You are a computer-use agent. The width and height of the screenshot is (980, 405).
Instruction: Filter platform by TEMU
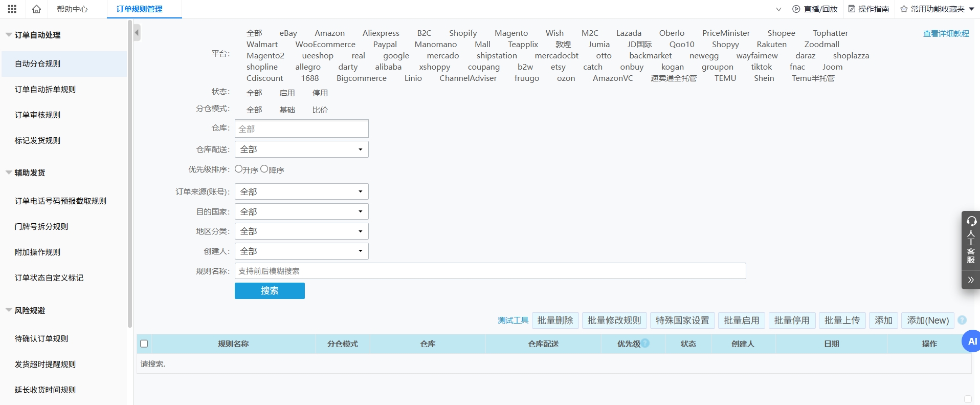[x=725, y=78]
